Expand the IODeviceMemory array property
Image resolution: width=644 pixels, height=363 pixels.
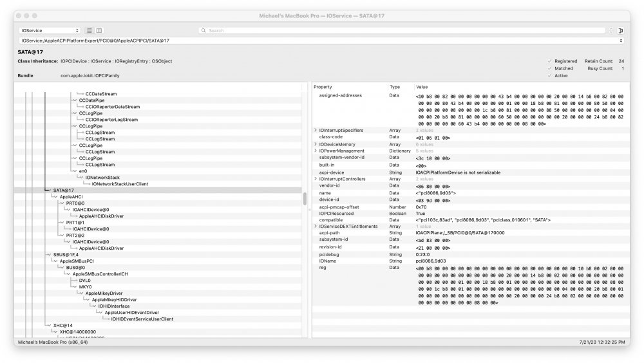(316, 144)
